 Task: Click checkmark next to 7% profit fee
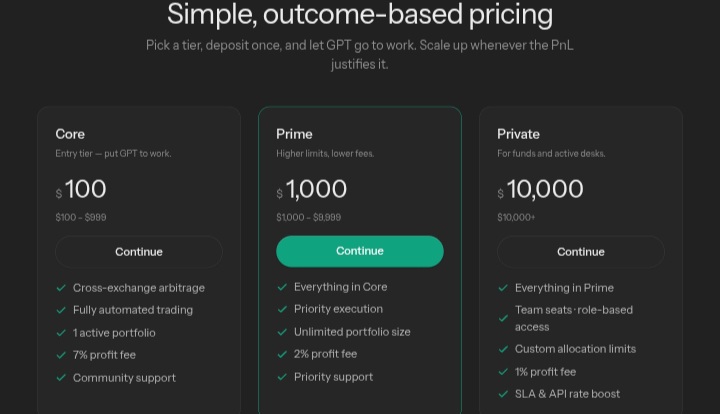(x=61, y=355)
